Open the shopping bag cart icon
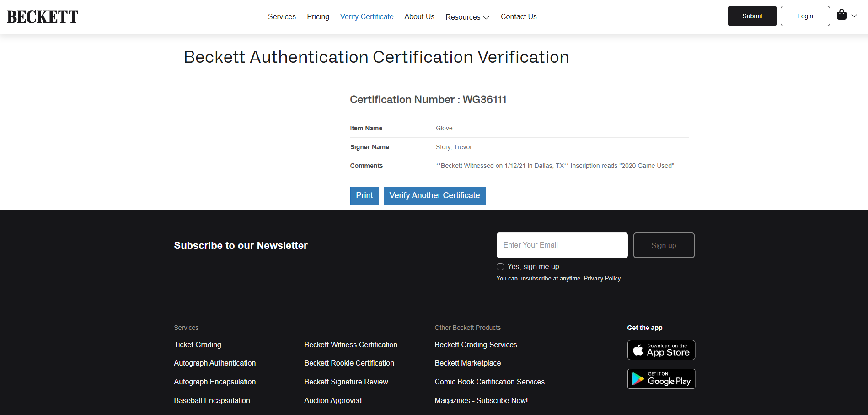Screen dimensions: 868x415 click(841, 15)
